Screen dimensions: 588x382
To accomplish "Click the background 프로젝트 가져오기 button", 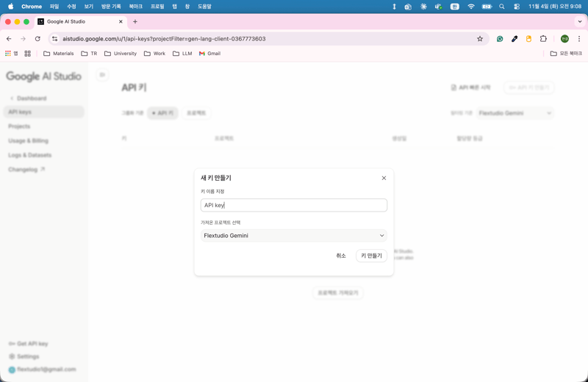I will pyautogui.click(x=338, y=293).
